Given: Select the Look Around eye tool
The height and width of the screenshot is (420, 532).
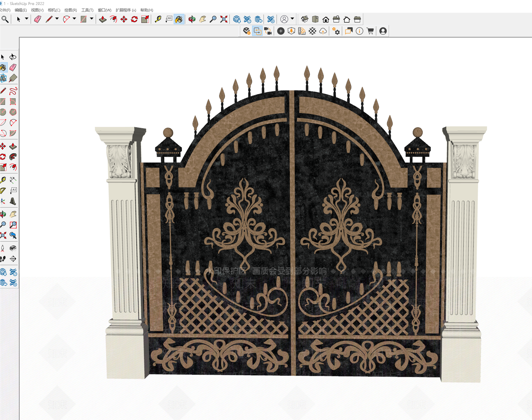Looking at the screenshot, I should click(13, 248).
